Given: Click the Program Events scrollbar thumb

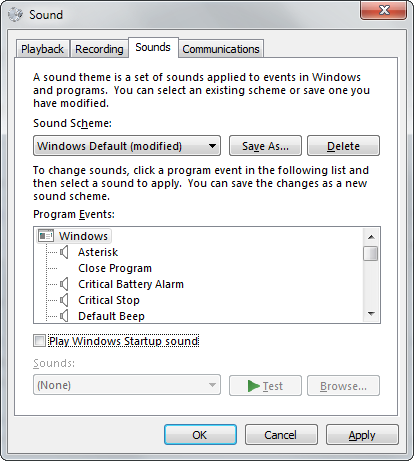Looking at the screenshot, I should [371, 253].
